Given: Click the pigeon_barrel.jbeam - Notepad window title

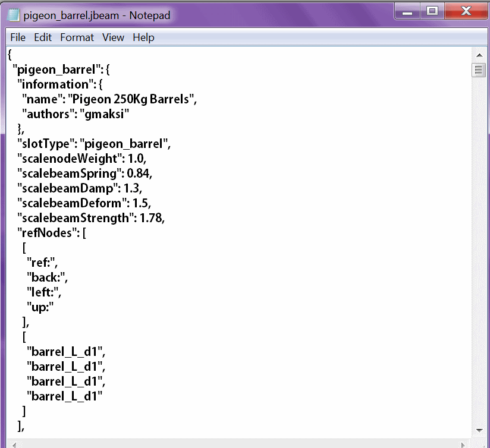Looking at the screenshot, I should pos(97,15).
